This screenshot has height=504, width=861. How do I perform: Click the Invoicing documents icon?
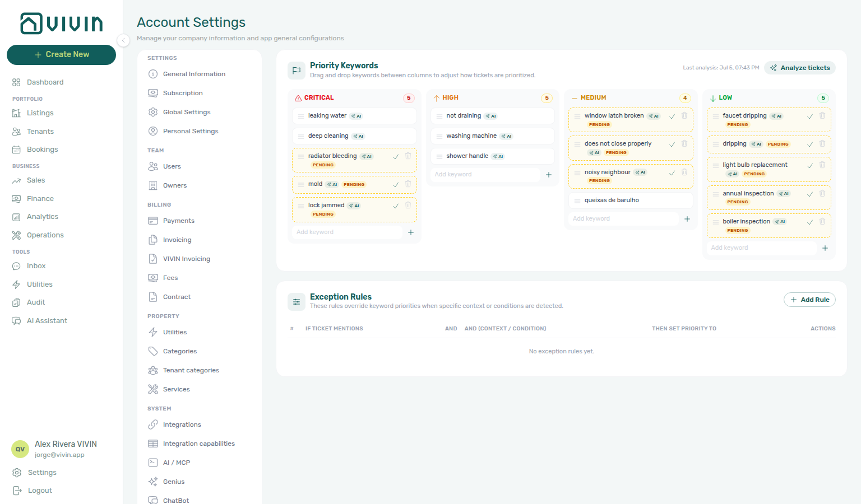(x=153, y=240)
